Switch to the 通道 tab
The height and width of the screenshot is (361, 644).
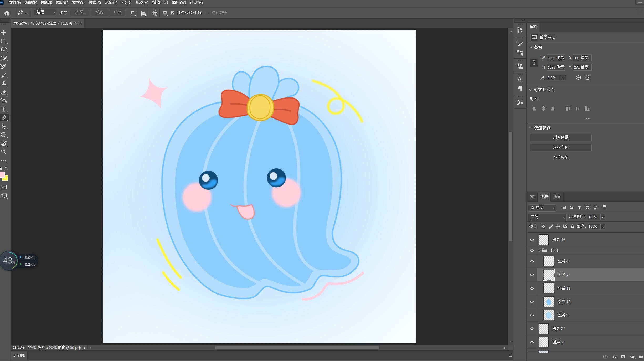pos(557,197)
